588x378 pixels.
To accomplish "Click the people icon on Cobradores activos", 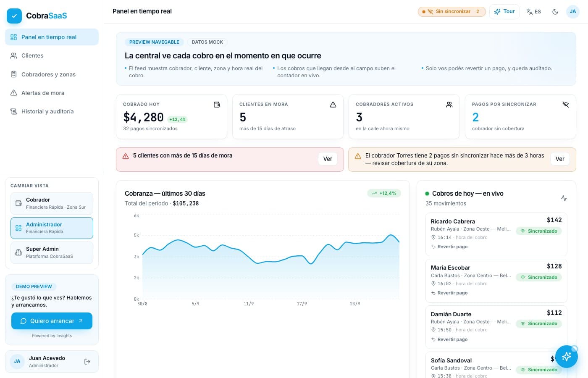I will tap(449, 105).
